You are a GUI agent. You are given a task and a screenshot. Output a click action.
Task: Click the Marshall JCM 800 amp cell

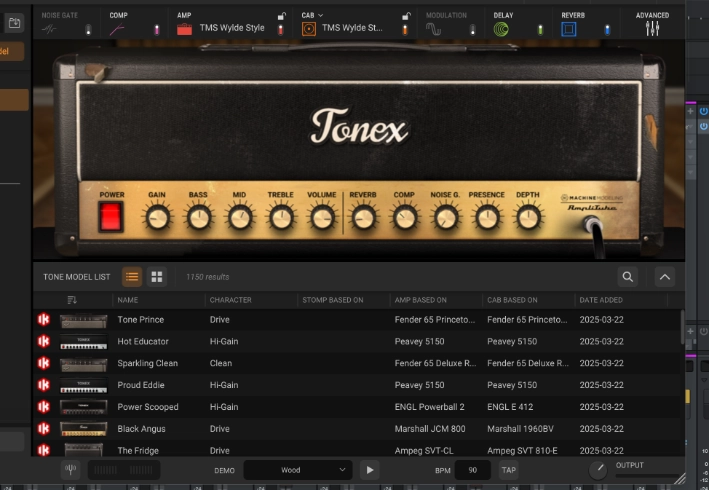430,429
